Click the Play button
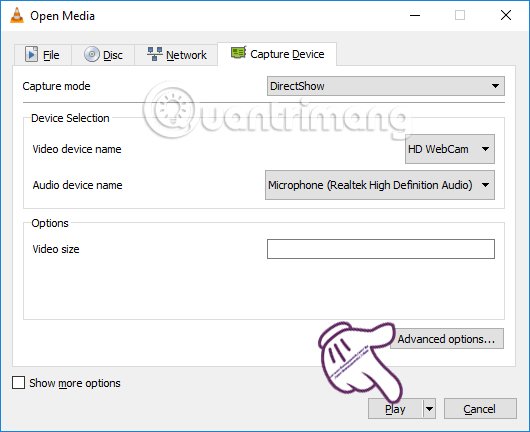The image size is (530, 432). click(x=395, y=409)
